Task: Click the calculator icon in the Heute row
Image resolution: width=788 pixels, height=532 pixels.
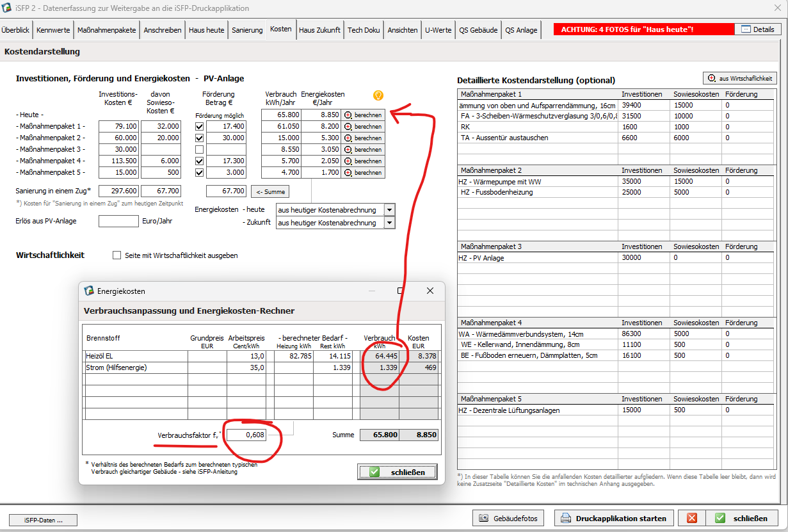Action: coord(348,115)
